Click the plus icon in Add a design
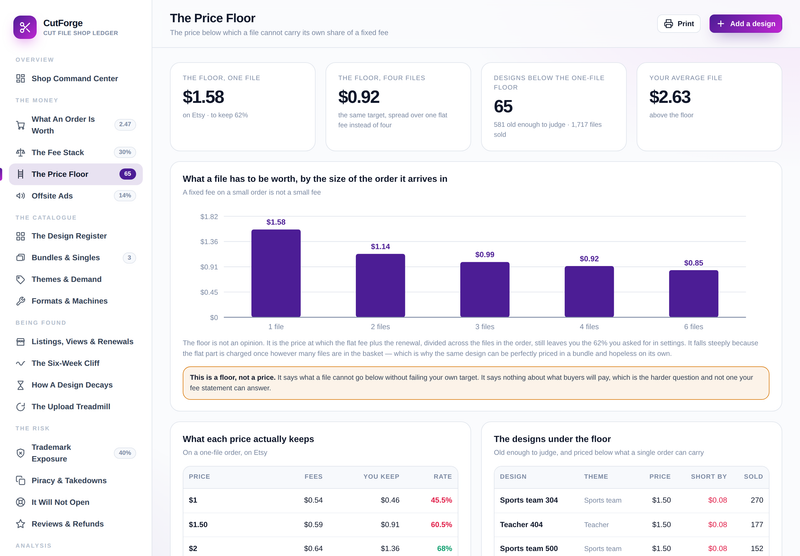The image size is (800, 556). pyautogui.click(x=720, y=23)
